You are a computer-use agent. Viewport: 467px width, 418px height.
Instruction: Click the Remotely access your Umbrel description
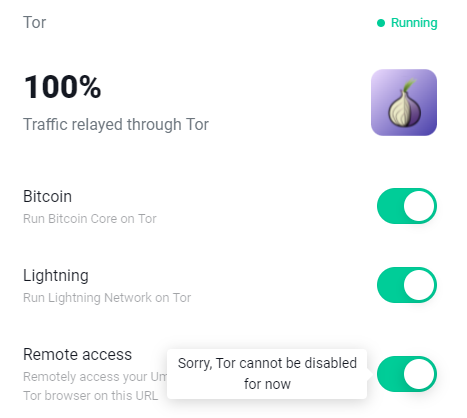(95, 377)
